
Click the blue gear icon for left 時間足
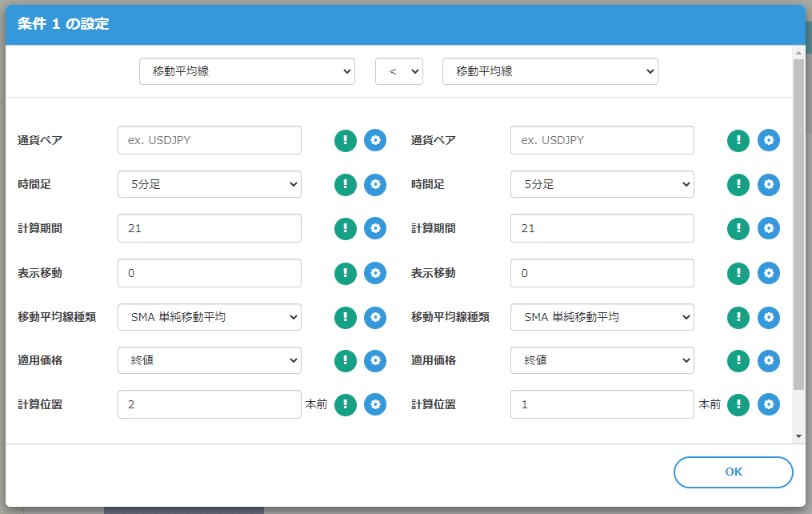pos(375,185)
